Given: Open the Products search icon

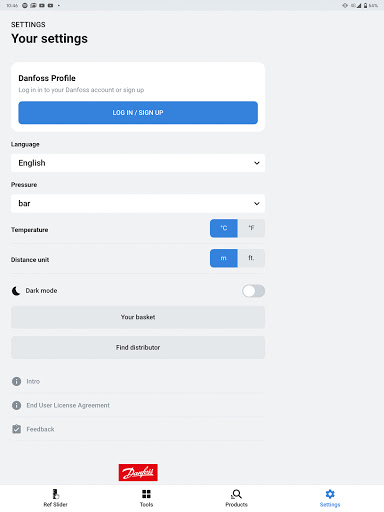Looking at the screenshot, I should pyautogui.click(x=236, y=494).
